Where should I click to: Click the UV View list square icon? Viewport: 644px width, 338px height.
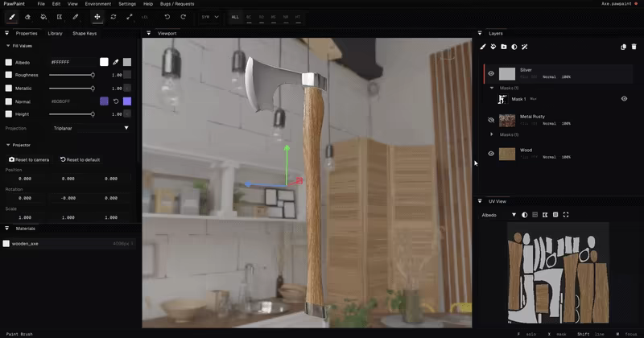pyautogui.click(x=555, y=215)
